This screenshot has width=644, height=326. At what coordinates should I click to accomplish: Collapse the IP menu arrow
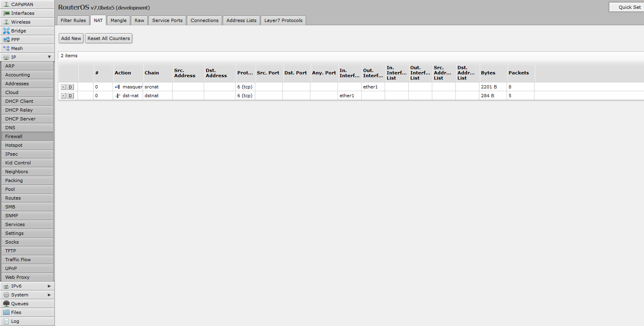point(49,57)
